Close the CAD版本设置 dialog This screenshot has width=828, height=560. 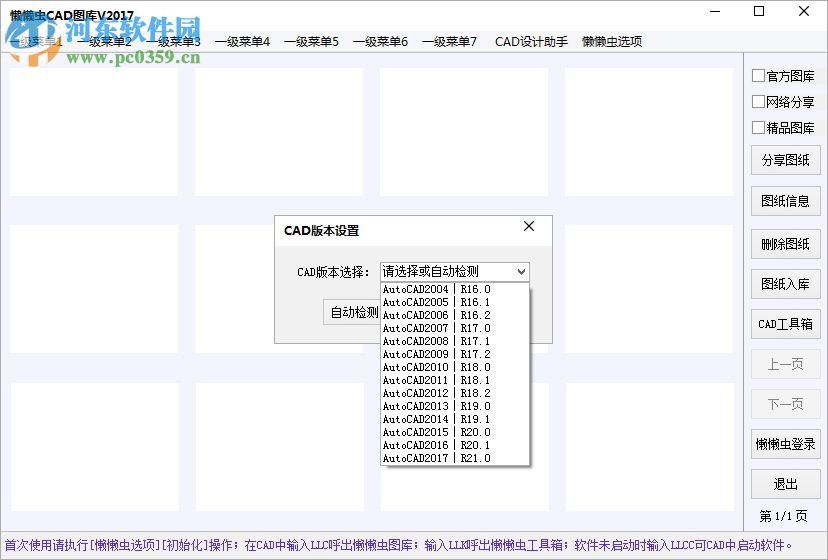click(x=529, y=226)
